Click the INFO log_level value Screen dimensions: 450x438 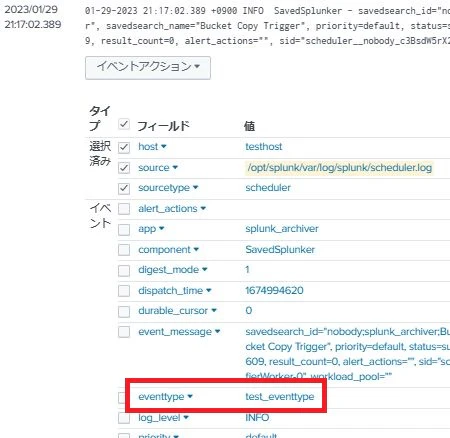point(257,418)
